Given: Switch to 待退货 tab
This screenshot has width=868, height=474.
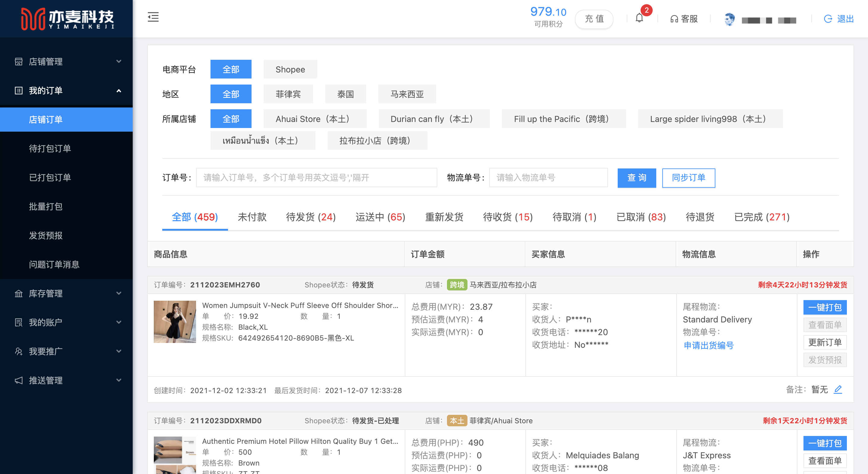Looking at the screenshot, I should coord(700,217).
